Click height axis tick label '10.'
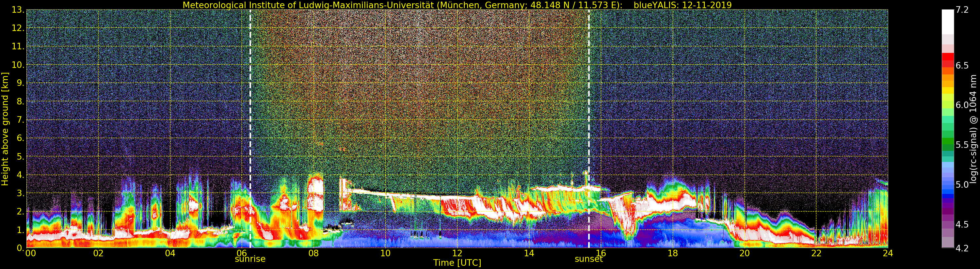The height and width of the screenshot is (269, 980). pyautogui.click(x=18, y=65)
